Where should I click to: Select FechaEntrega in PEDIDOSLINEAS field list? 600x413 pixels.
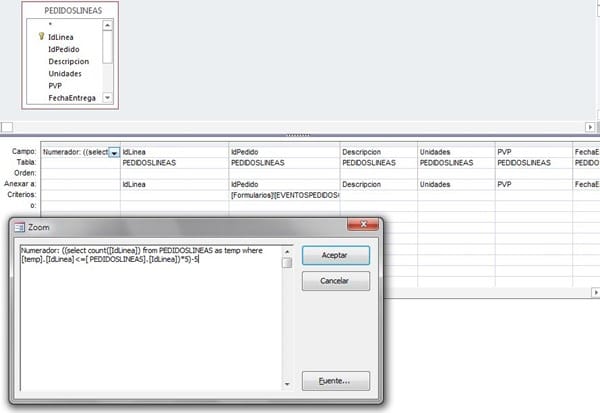72,98
